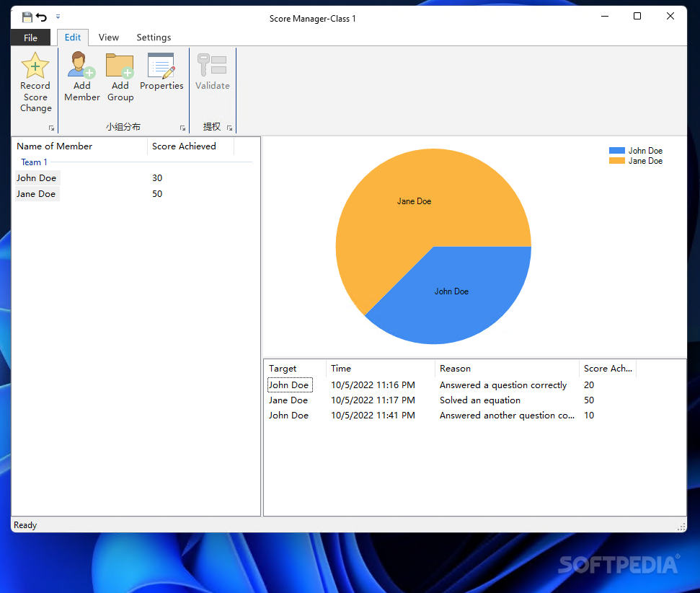Click the score 10 in log table
This screenshot has width=700, height=593.
coord(589,415)
